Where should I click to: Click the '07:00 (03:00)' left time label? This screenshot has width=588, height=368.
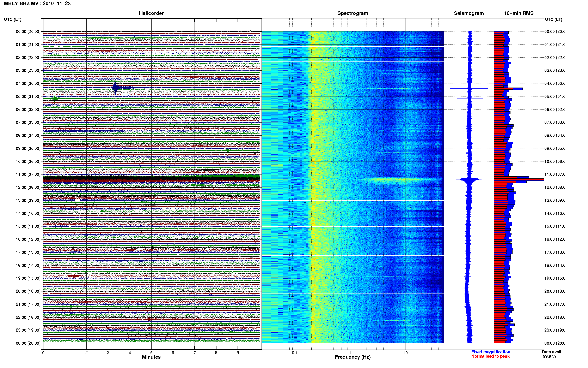[x=28, y=122]
